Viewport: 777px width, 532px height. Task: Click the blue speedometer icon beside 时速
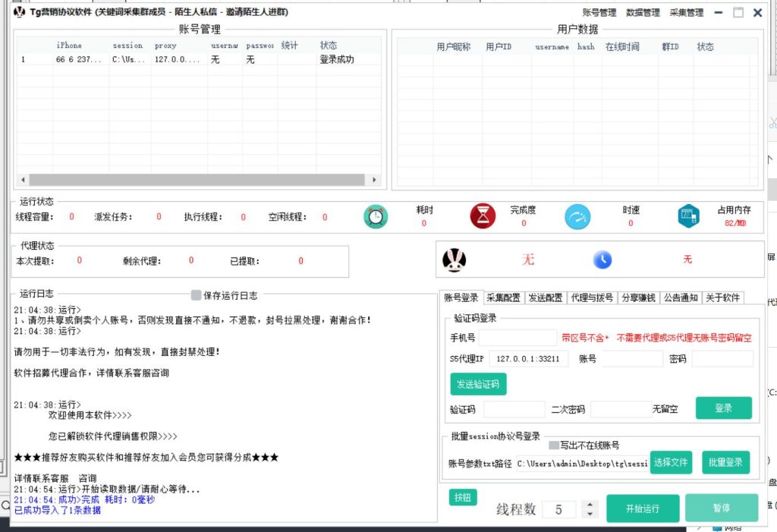(578, 216)
